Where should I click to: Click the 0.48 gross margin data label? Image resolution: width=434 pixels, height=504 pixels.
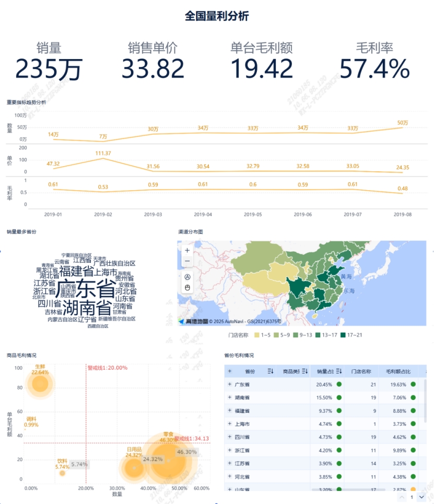tap(403, 189)
